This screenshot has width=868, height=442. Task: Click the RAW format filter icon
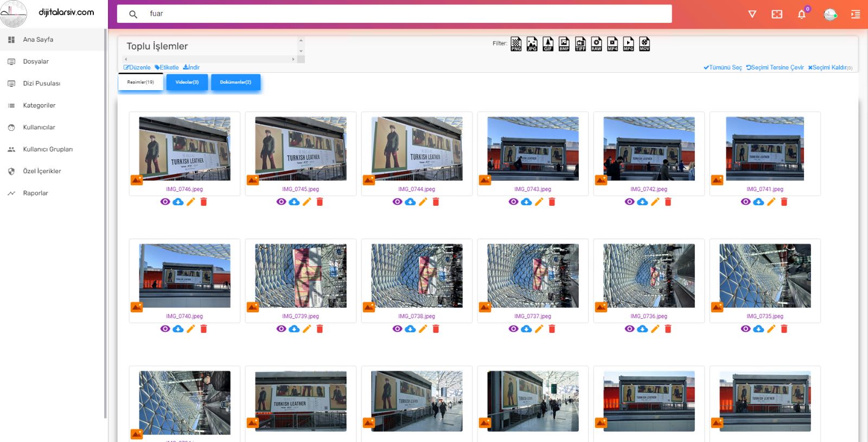pyautogui.click(x=596, y=44)
